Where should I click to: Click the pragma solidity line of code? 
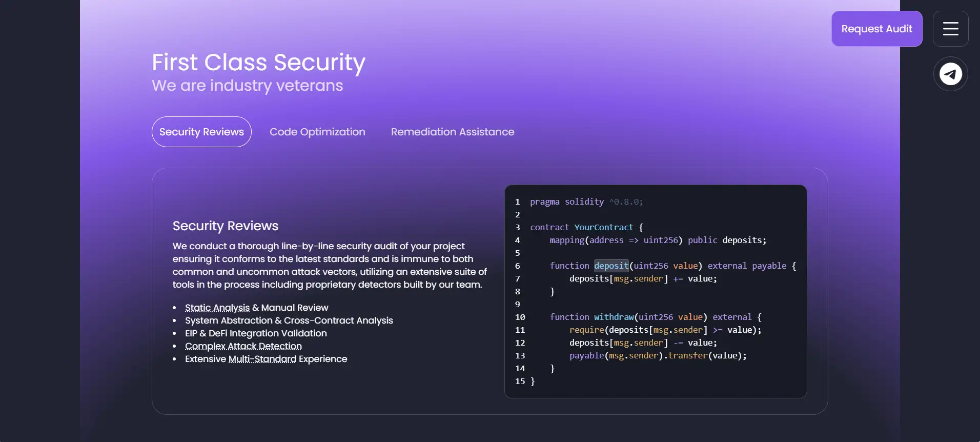586,202
